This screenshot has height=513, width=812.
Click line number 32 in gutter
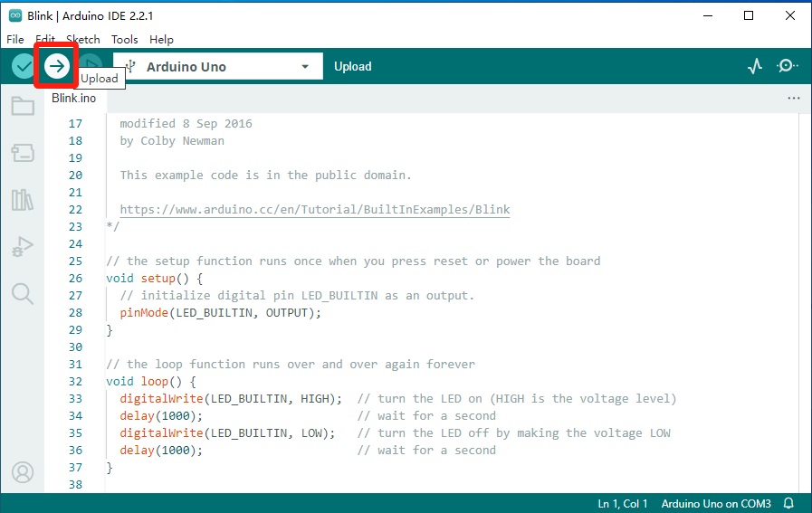pos(76,382)
